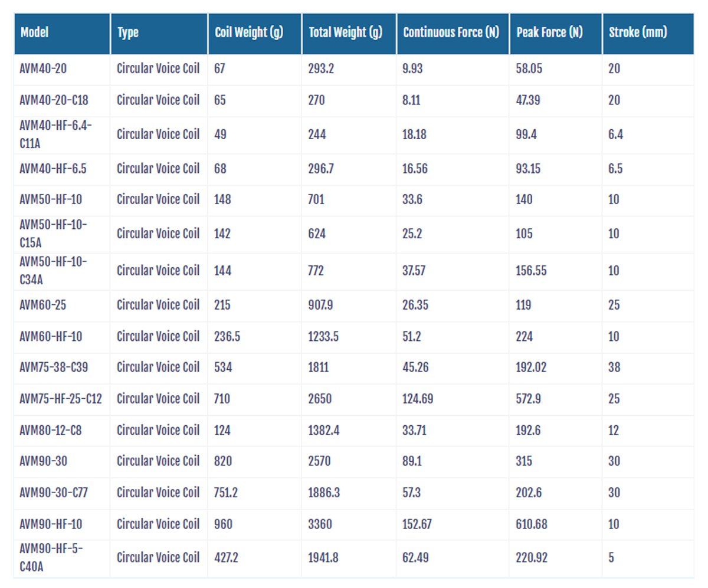The width and height of the screenshot is (708, 588).
Task: Select model AVM80-12-C8
Action: [51, 431]
